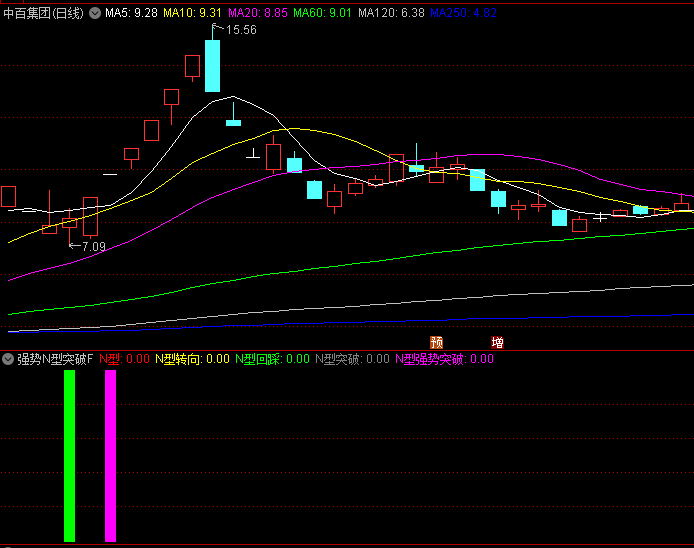Expand the main chart indicator dropdown arrow

[95, 14]
